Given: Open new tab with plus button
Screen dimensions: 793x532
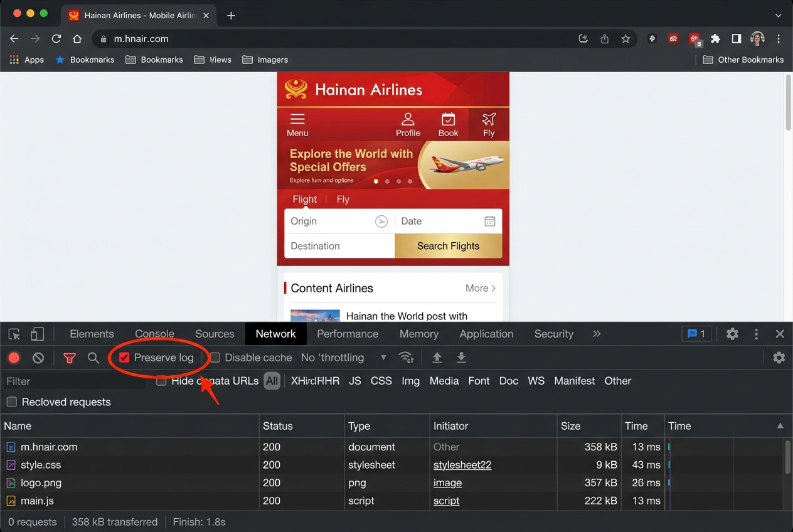Looking at the screenshot, I should point(231,16).
